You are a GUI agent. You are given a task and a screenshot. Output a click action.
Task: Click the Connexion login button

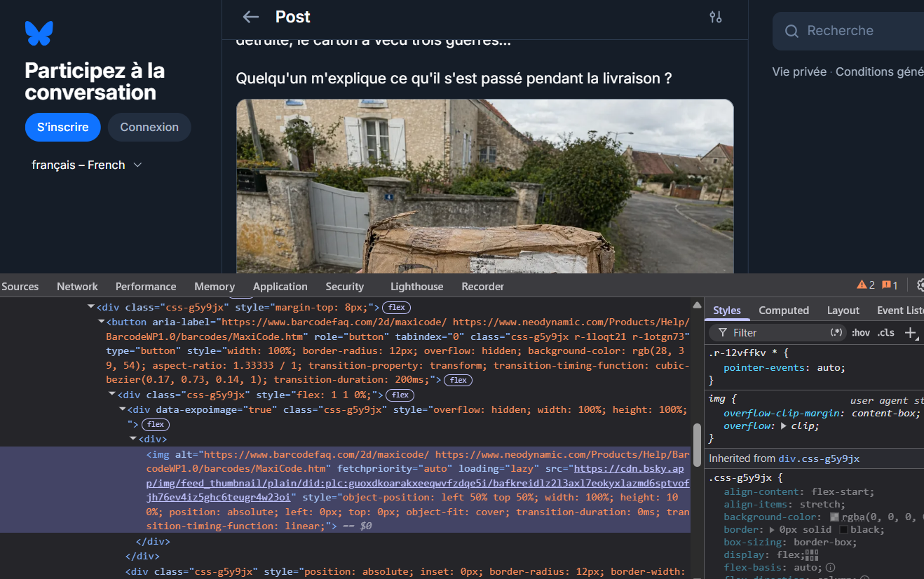pos(149,127)
